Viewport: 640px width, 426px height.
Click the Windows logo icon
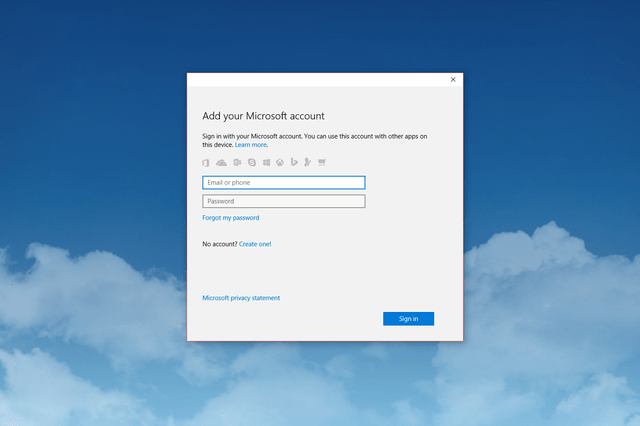tap(267, 162)
